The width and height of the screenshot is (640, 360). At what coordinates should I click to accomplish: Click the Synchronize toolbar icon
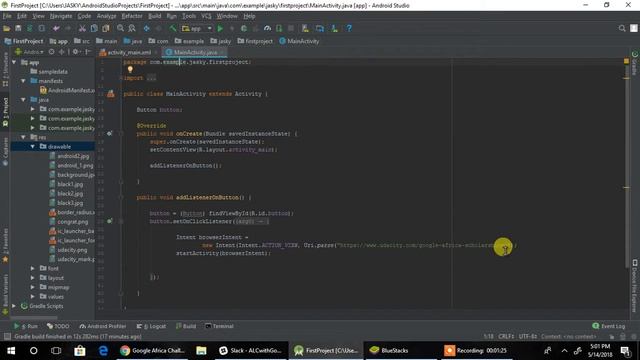click(30, 29)
